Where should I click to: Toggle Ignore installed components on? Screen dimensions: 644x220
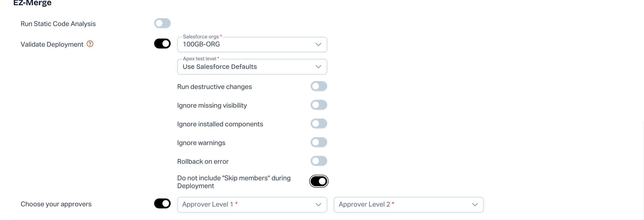[319, 123]
